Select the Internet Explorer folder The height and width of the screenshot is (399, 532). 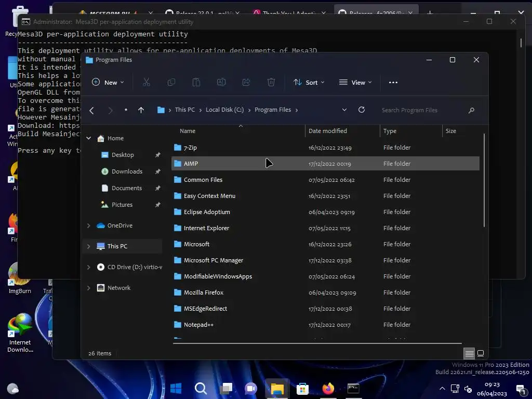(325, 228)
